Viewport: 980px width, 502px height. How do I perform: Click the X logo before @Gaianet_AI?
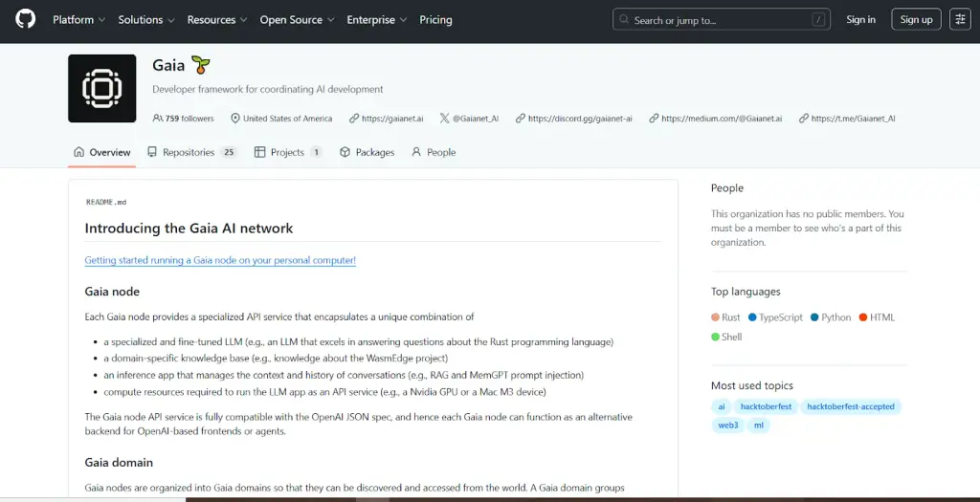click(x=444, y=118)
